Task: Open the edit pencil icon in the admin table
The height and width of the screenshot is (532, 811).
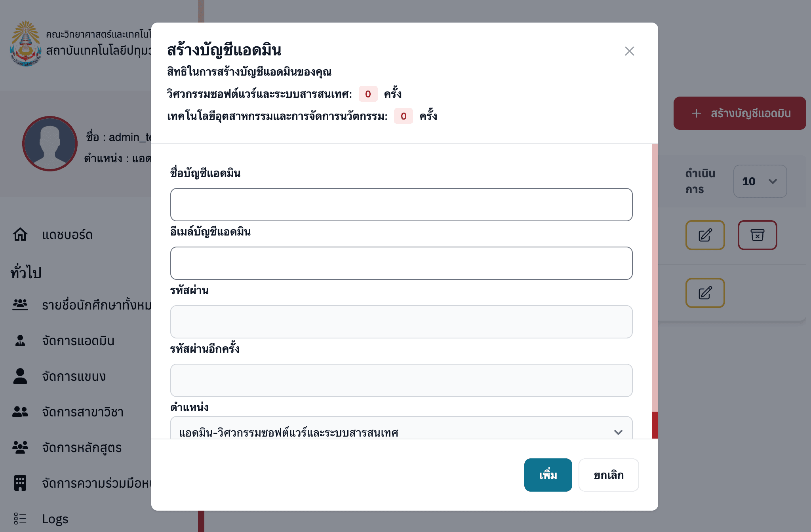Action: [705, 235]
